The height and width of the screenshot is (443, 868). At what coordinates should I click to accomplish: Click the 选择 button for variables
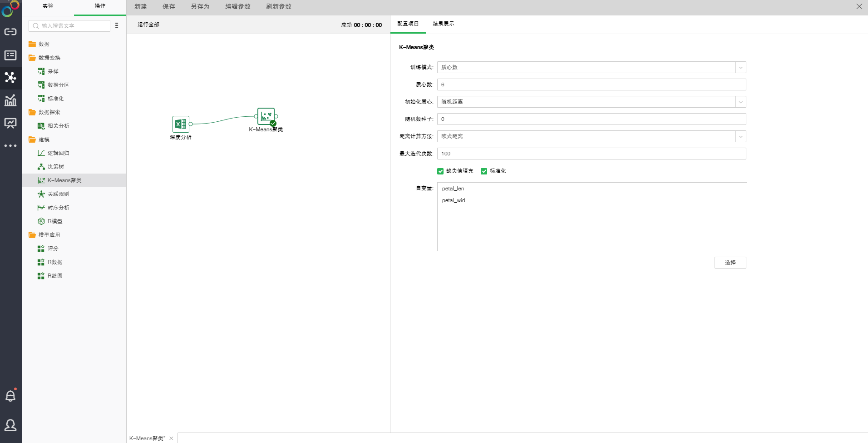coord(730,263)
